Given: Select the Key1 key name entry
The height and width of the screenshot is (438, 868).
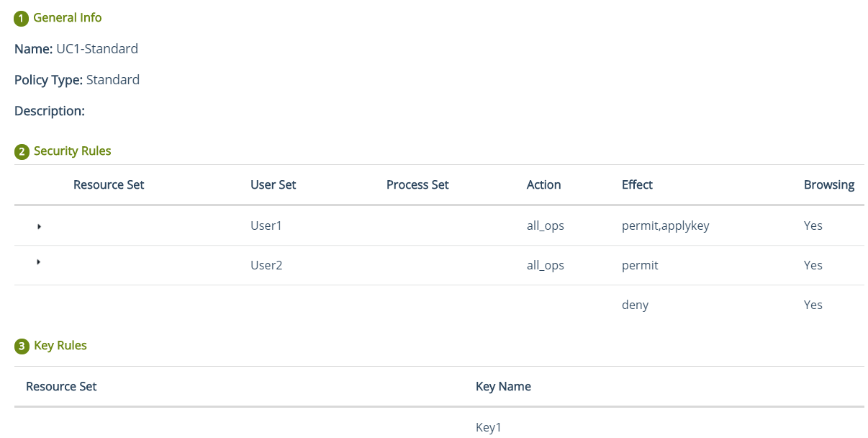Looking at the screenshot, I should point(488,428).
